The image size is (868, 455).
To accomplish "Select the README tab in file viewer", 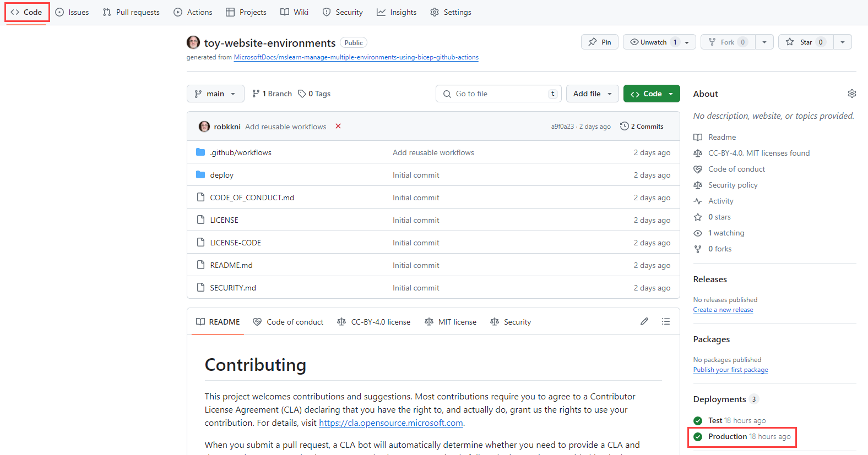I will click(218, 322).
